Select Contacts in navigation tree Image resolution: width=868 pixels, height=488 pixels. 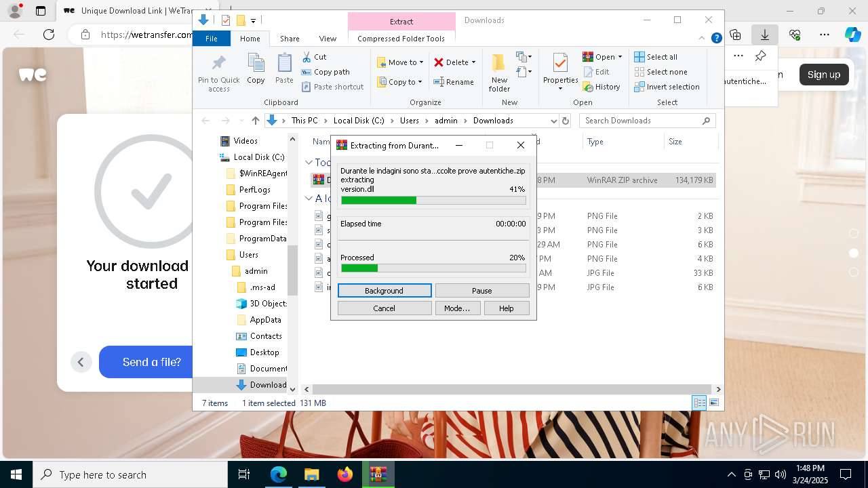(x=259, y=336)
